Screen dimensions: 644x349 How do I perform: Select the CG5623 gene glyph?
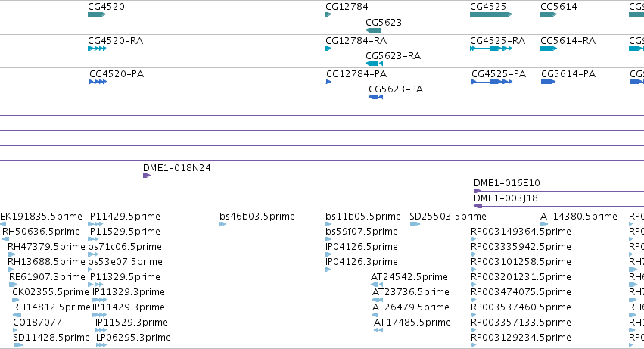pos(373,30)
